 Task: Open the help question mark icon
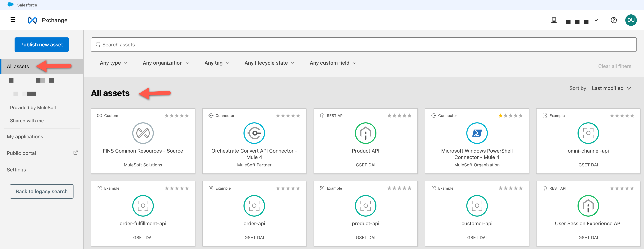click(x=613, y=20)
